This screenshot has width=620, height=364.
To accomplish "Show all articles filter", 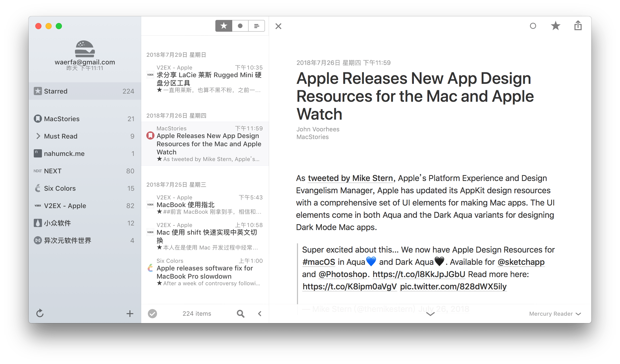I will point(257,26).
